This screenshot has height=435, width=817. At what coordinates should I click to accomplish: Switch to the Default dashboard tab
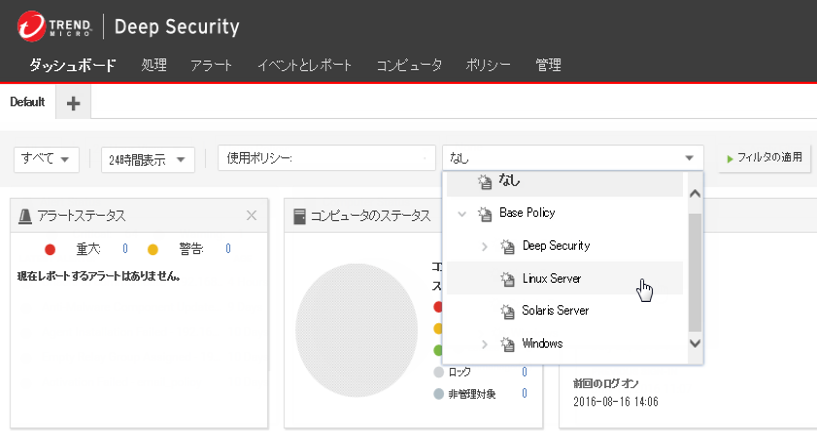(x=27, y=102)
